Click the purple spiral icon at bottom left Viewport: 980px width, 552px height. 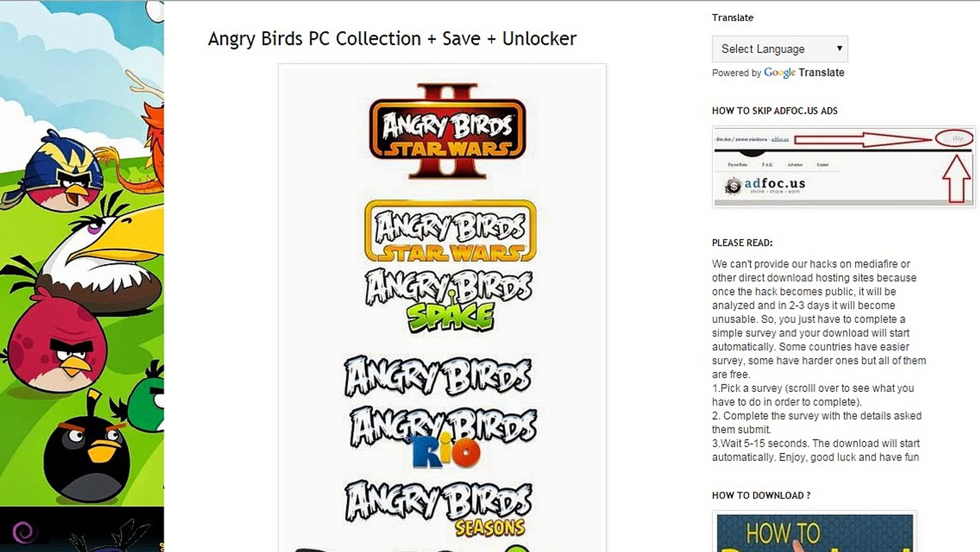pyautogui.click(x=23, y=532)
